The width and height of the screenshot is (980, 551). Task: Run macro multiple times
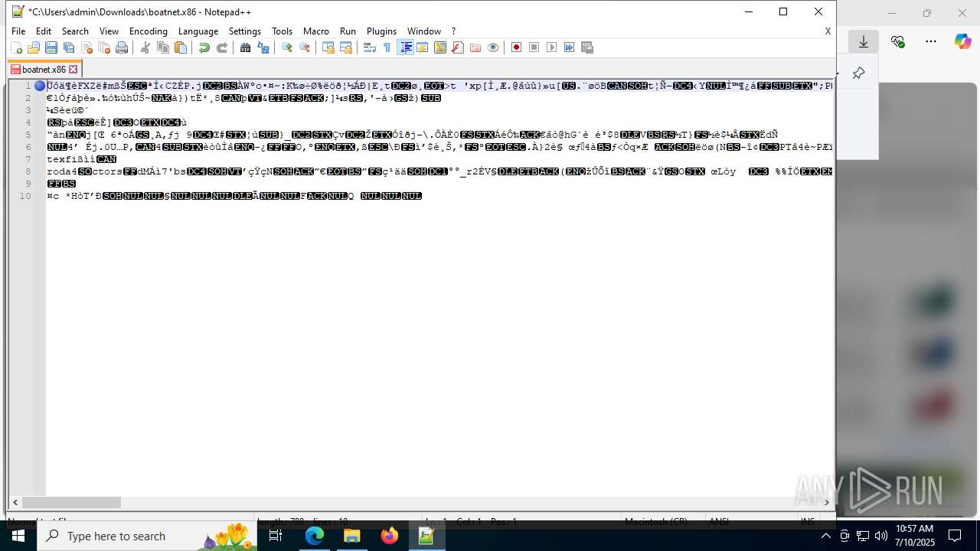click(569, 47)
